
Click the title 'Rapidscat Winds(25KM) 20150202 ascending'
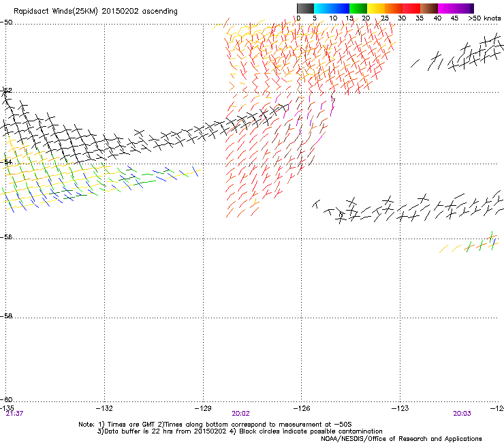click(x=95, y=12)
